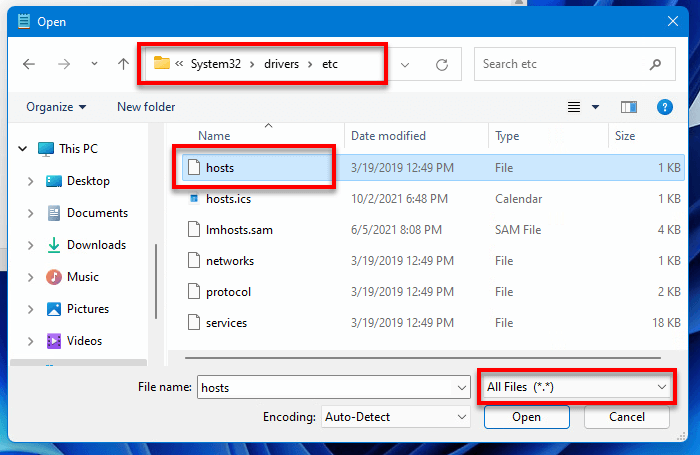Open the All Files type filter

pos(576,387)
